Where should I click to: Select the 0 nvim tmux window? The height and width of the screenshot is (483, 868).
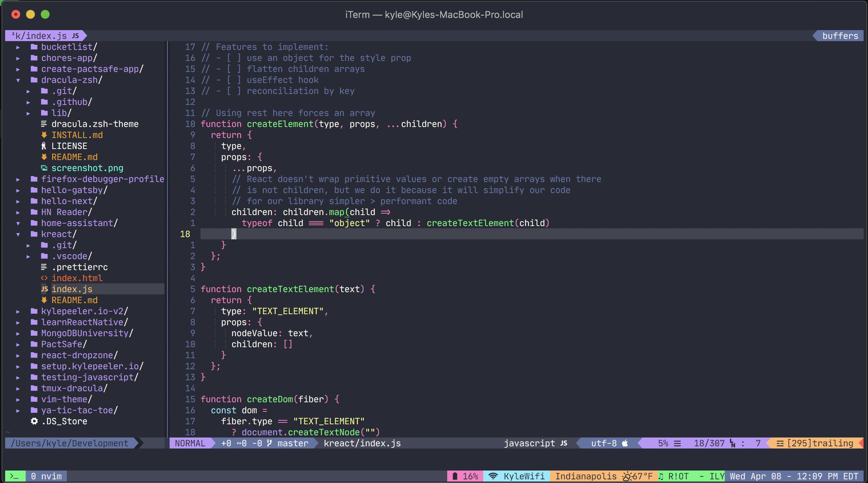coord(46,476)
